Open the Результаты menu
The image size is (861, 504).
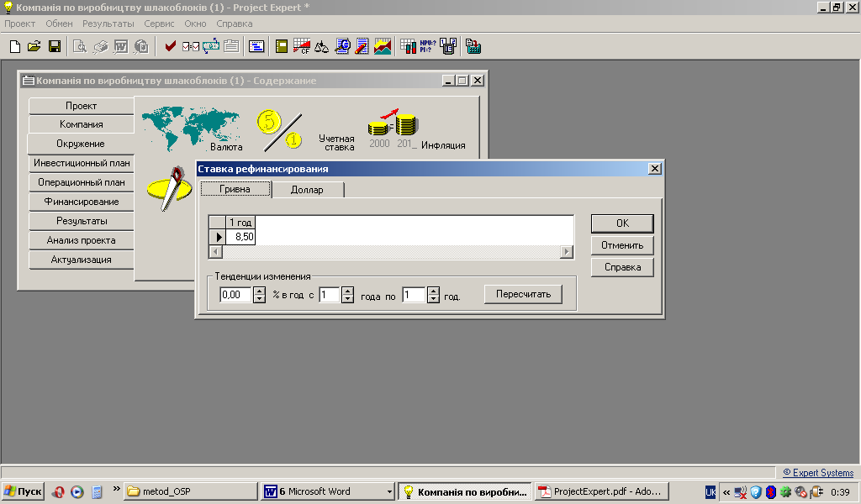click(108, 24)
